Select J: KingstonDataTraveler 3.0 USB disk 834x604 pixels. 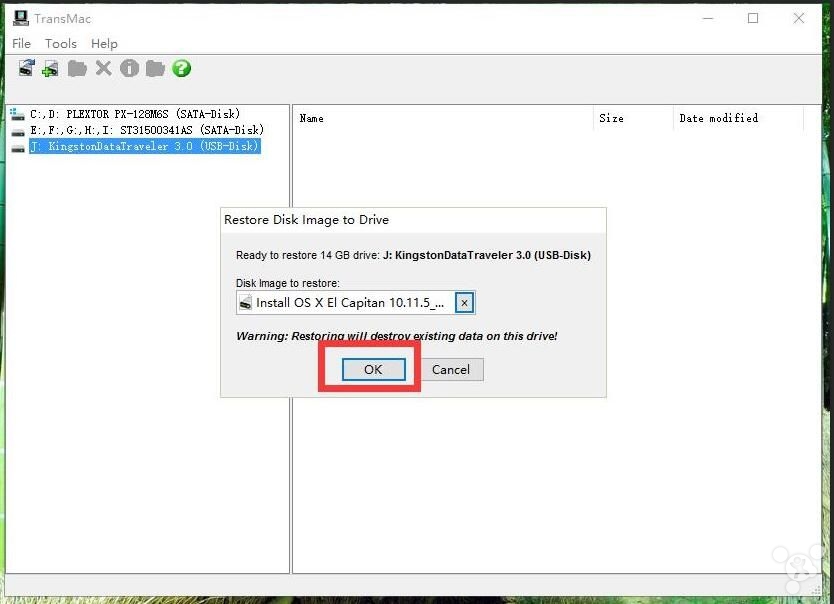click(145, 146)
